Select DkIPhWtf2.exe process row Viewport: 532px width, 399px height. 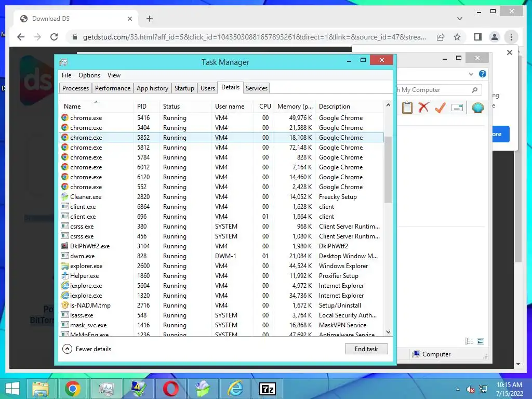click(x=221, y=246)
